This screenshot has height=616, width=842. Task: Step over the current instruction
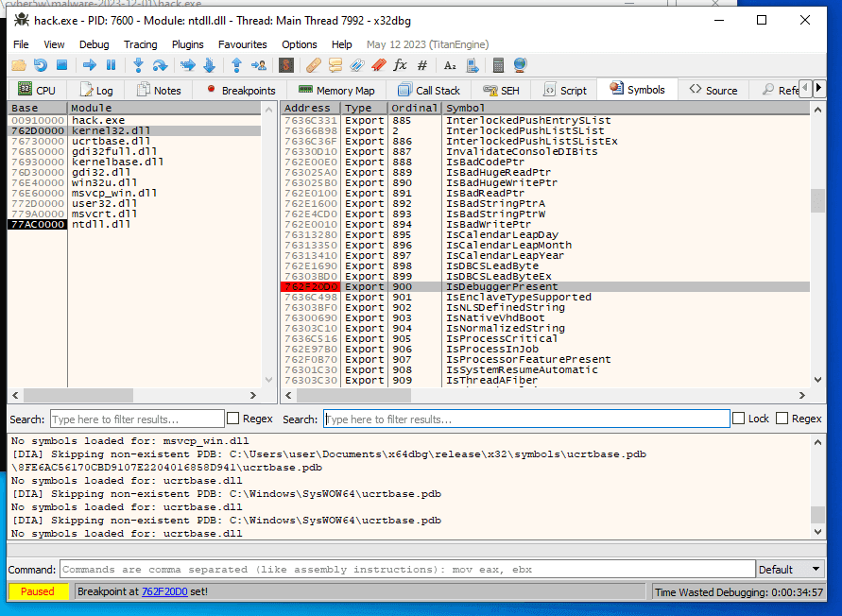[x=162, y=65]
